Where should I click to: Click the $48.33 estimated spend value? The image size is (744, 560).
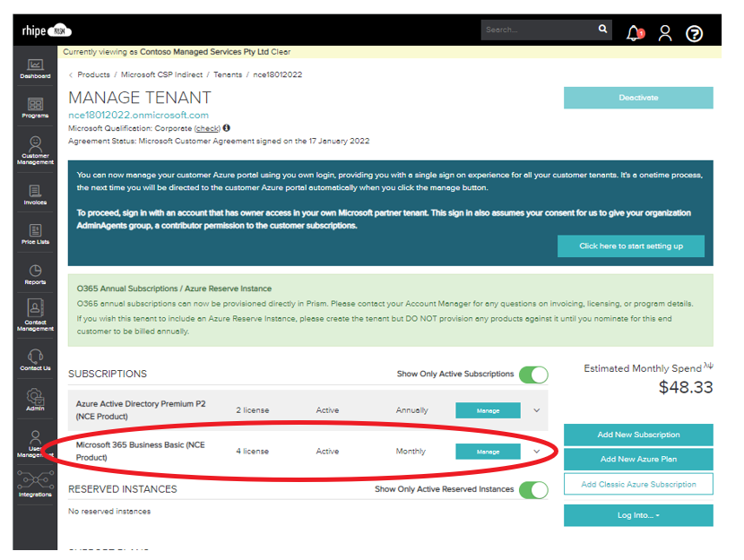[685, 387]
